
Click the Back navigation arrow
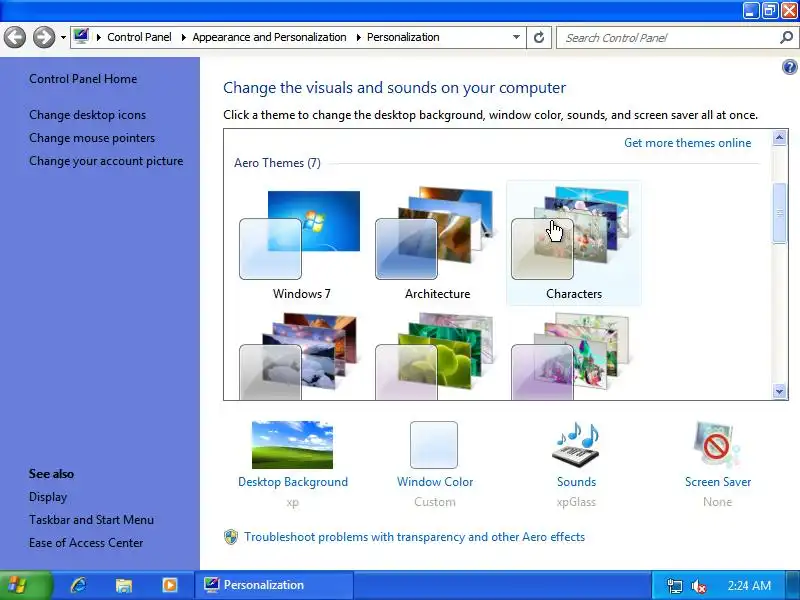(x=15, y=37)
